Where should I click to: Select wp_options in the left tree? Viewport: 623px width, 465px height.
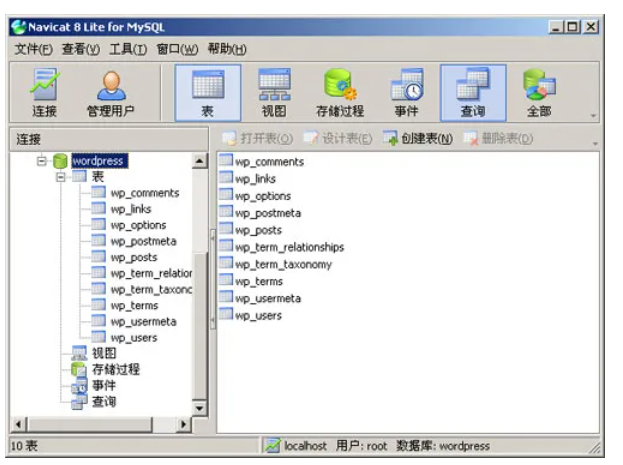pos(138,225)
